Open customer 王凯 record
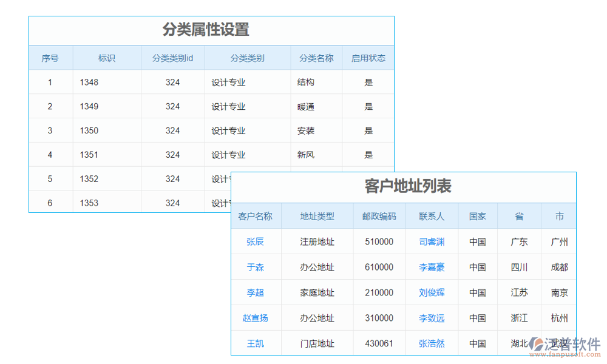The width and height of the screenshot is (607, 364). coord(256,343)
